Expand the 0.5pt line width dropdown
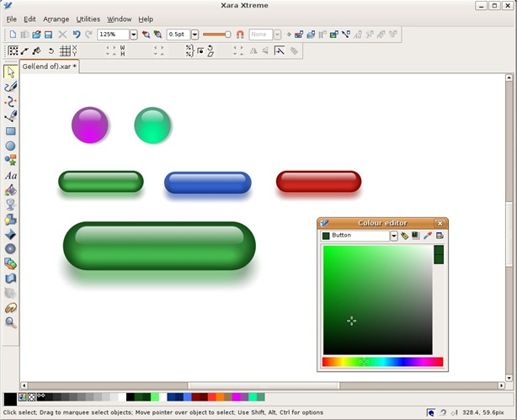 click(x=195, y=35)
